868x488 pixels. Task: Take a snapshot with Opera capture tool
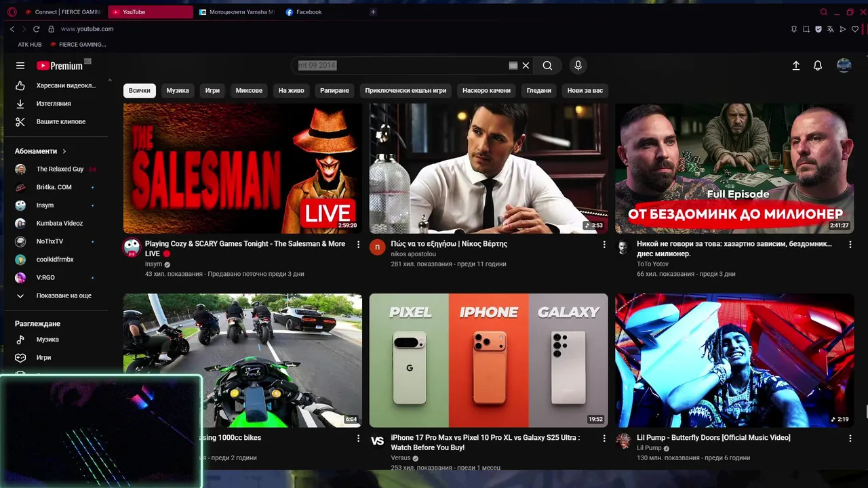tap(806, 29)
